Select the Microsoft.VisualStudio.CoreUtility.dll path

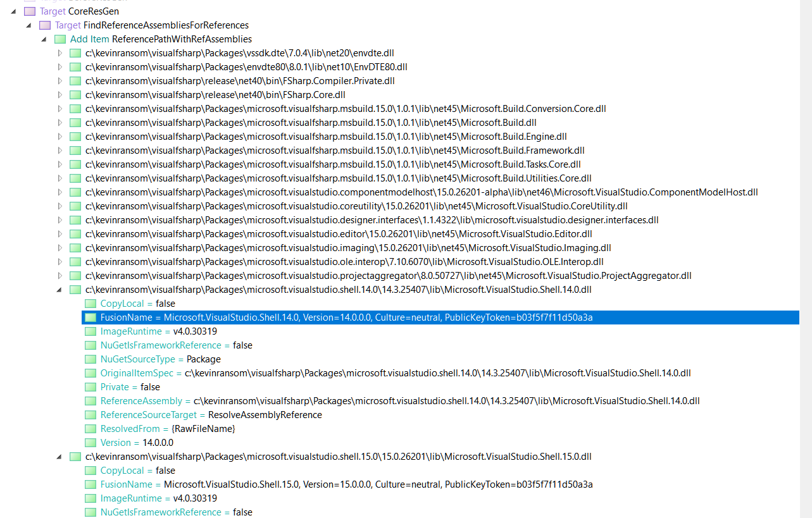pyautogui.click(x=356, y=206)
